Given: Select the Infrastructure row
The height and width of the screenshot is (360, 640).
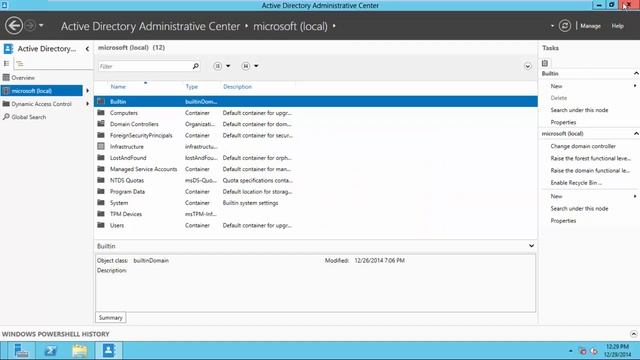Looking at the screenshot, I should (316, 147).
